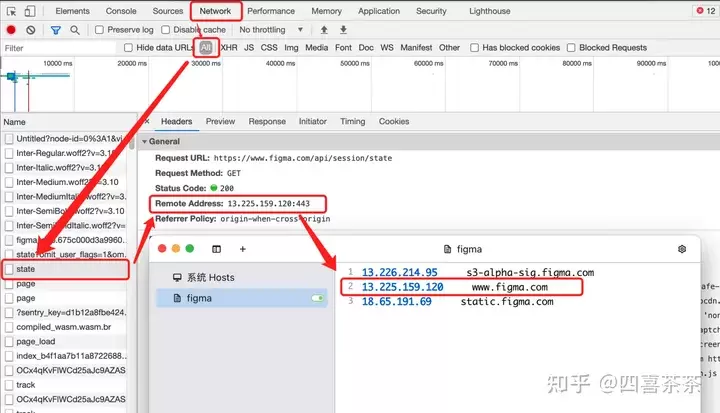
Task: Open the Application tab
Action: click(x=379, y=11)
